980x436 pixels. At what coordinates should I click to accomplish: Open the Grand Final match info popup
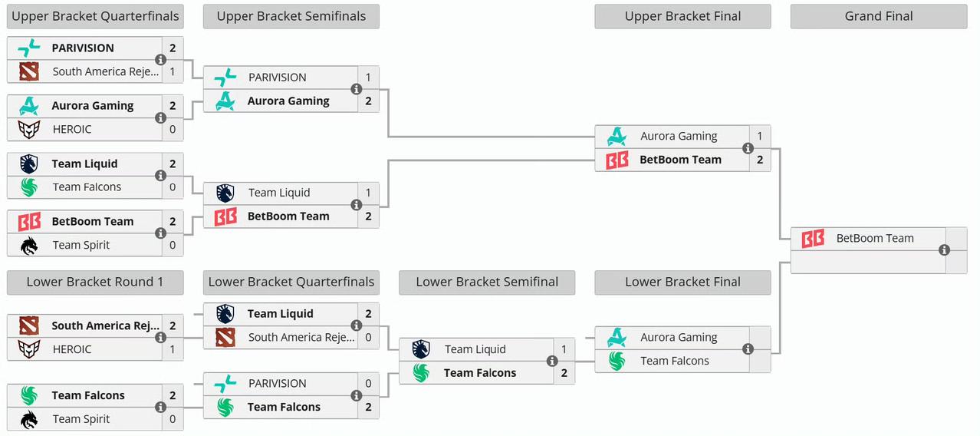944,250
